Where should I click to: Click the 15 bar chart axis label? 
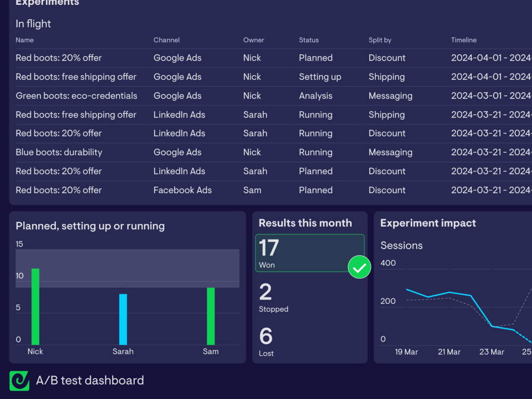(19, 244)
